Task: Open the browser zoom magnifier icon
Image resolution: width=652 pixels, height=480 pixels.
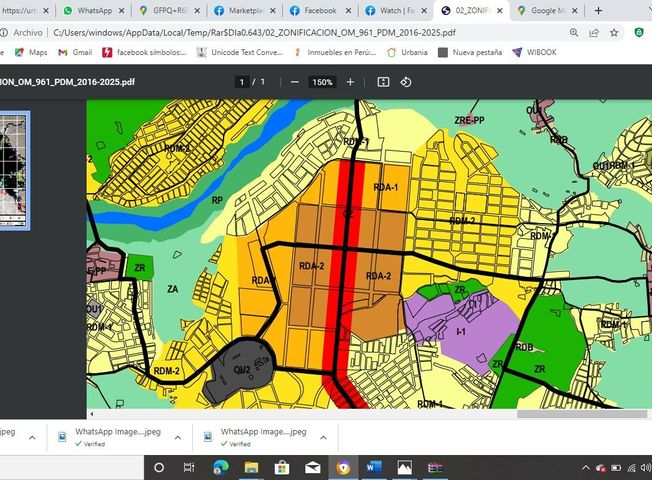Action: tap(574, 32)
